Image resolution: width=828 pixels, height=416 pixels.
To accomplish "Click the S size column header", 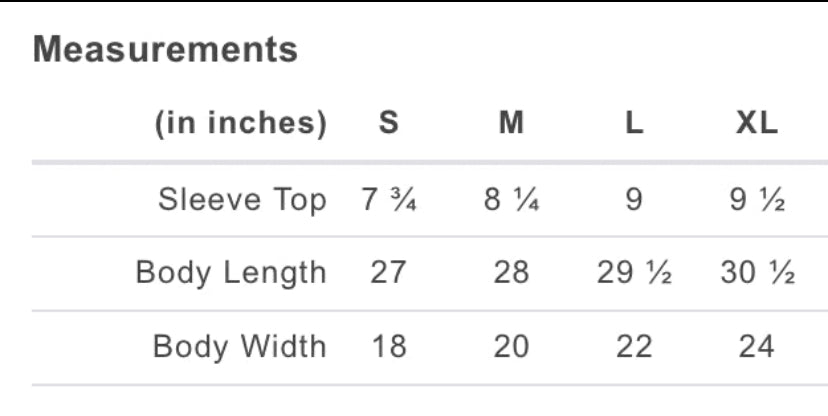I will [x=388, y=123].
